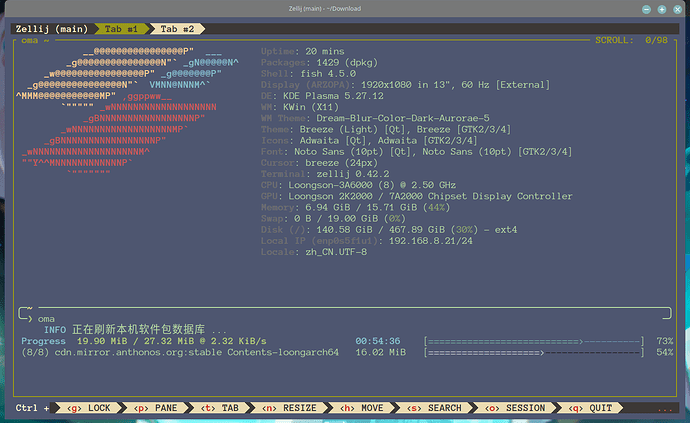Viewport: 690px width, 423px height.
Task: Click the Progress 19.90 MiB / 27.32 MiB text
Action: tap(143, 341)
